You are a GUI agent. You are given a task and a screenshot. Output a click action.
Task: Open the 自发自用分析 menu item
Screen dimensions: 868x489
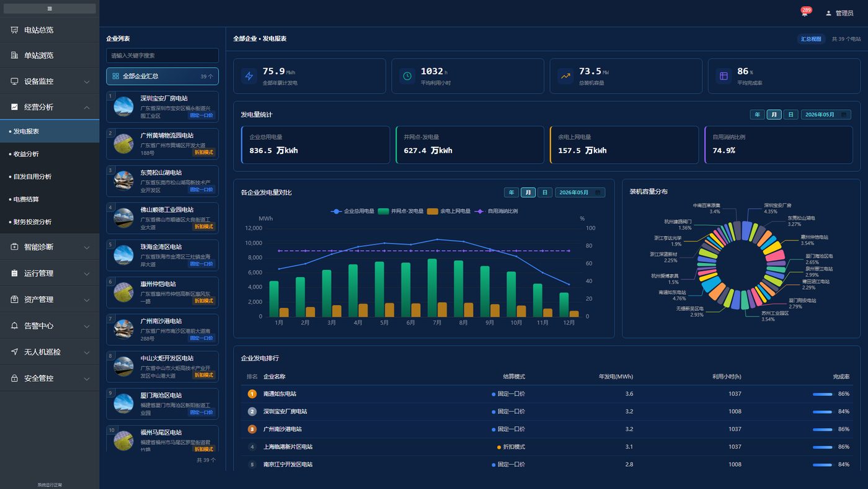click(x=50, y=177)
